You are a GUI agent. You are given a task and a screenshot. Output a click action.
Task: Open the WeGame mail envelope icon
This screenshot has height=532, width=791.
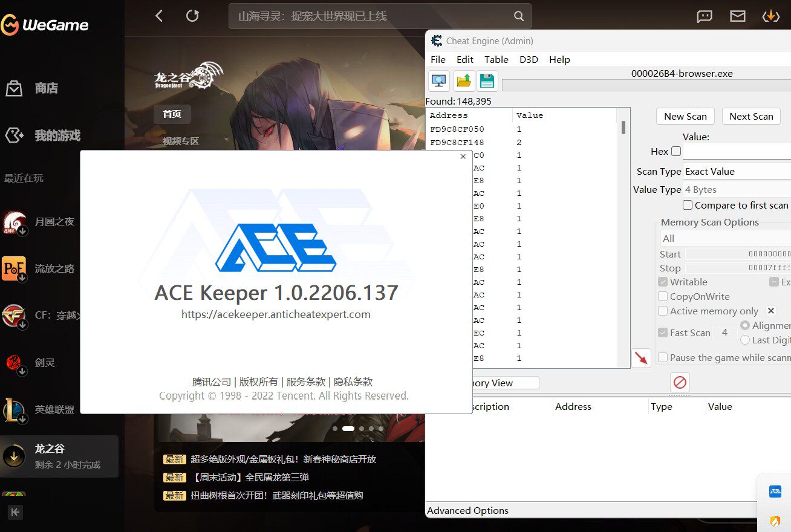[738, 16]
